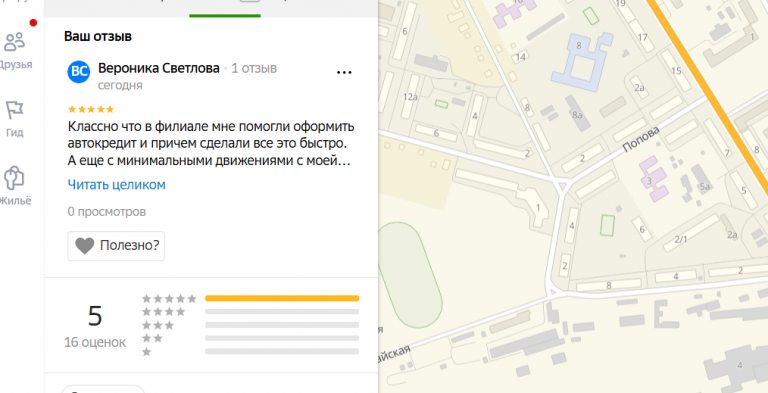Open the Друзья (Friends) sidebar icon
The height and width of the screenshot is (393, 768).
pyautogui.click(x=15, y=49)
